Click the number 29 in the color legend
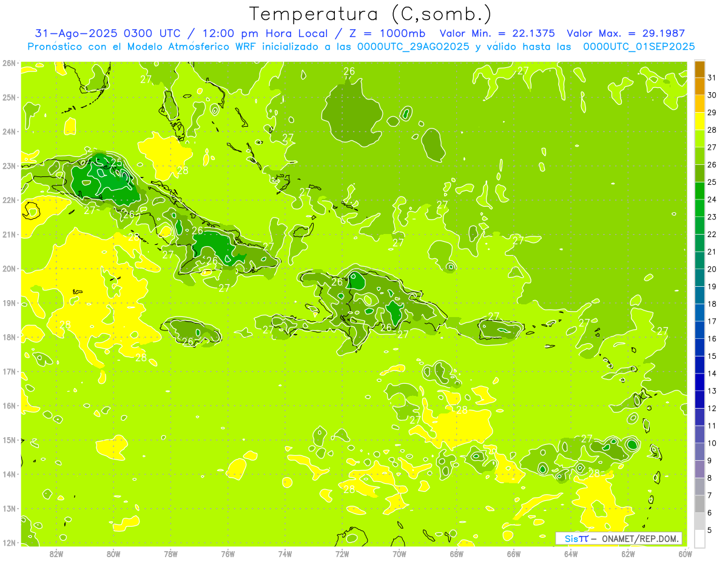Image resolution: width=728 pixels, height=562 pixels. tap(712, 113)
